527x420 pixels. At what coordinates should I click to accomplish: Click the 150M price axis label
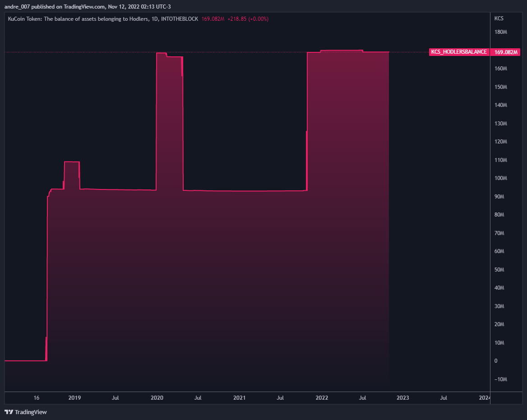(500, 87)
